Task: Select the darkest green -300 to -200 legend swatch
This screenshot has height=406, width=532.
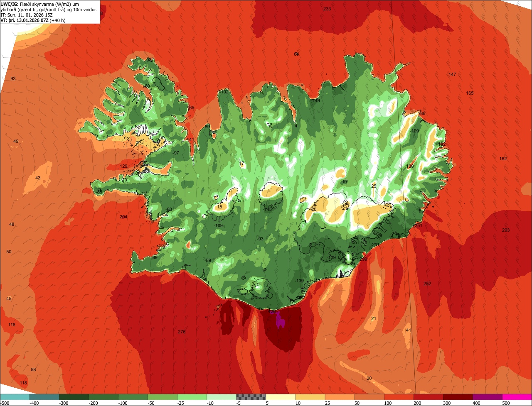Action: coord(74,397)
